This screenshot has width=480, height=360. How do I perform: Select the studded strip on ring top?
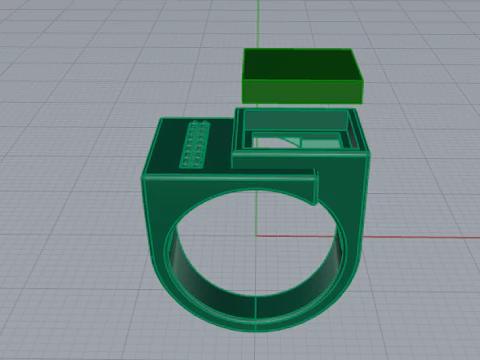[x=195, y=144]
